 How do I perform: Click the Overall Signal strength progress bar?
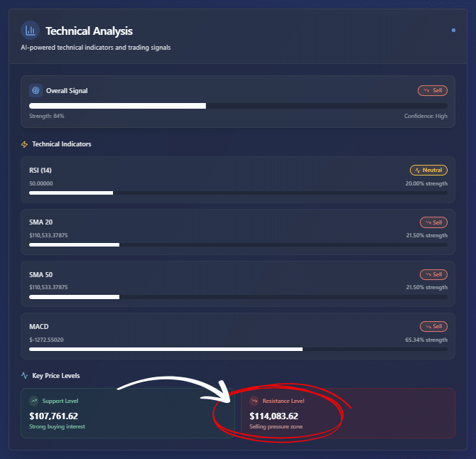[238, 106]
